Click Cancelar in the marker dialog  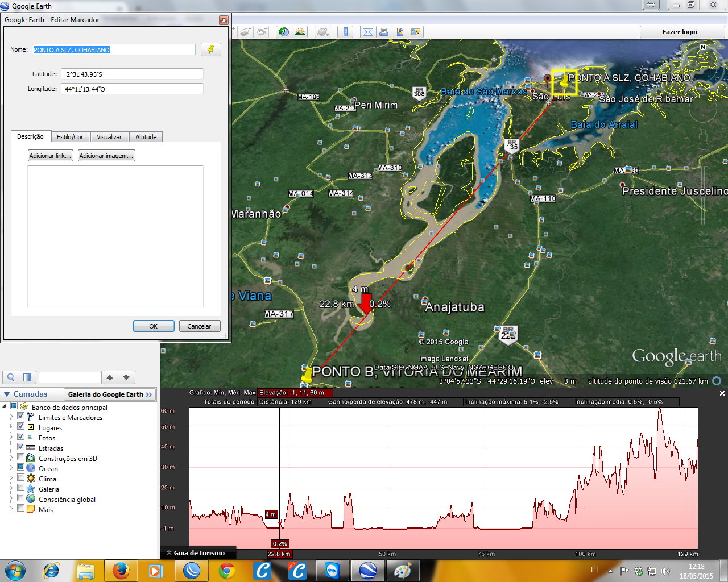click(200, 326)
